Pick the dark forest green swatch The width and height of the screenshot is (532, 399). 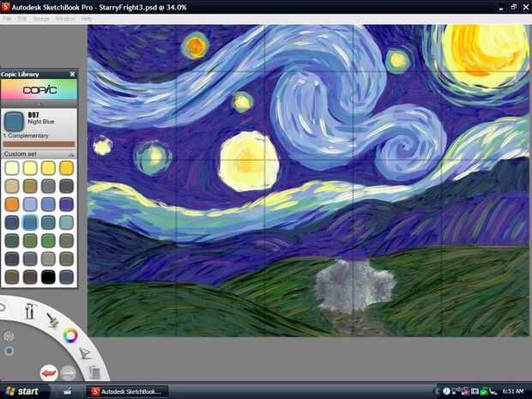pos(12,240)
